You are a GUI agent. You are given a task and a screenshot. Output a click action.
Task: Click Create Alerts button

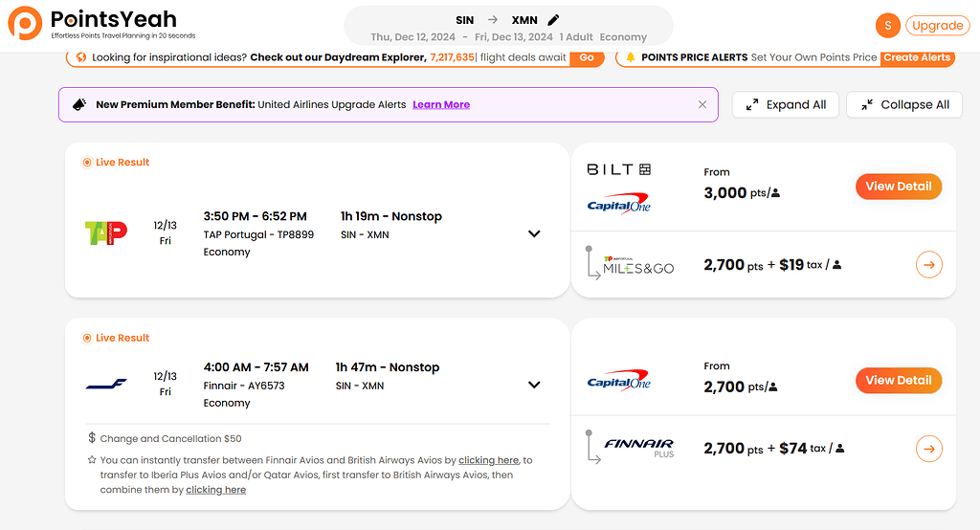pos(916,57)
